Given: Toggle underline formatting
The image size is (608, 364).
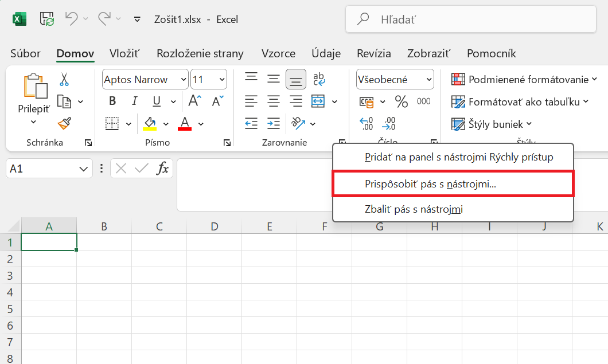Looking at the screenshot, I should pos(156,101).
